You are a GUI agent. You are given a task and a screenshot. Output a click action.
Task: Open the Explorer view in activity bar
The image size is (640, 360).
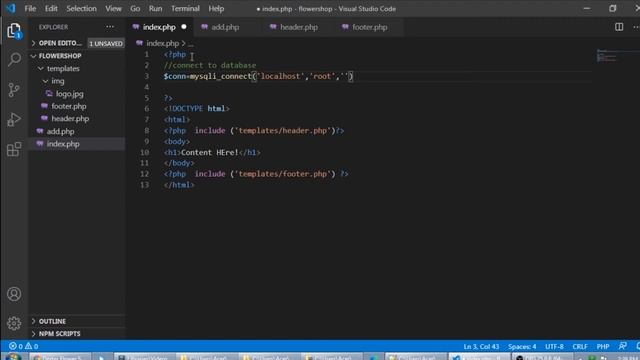14,31
